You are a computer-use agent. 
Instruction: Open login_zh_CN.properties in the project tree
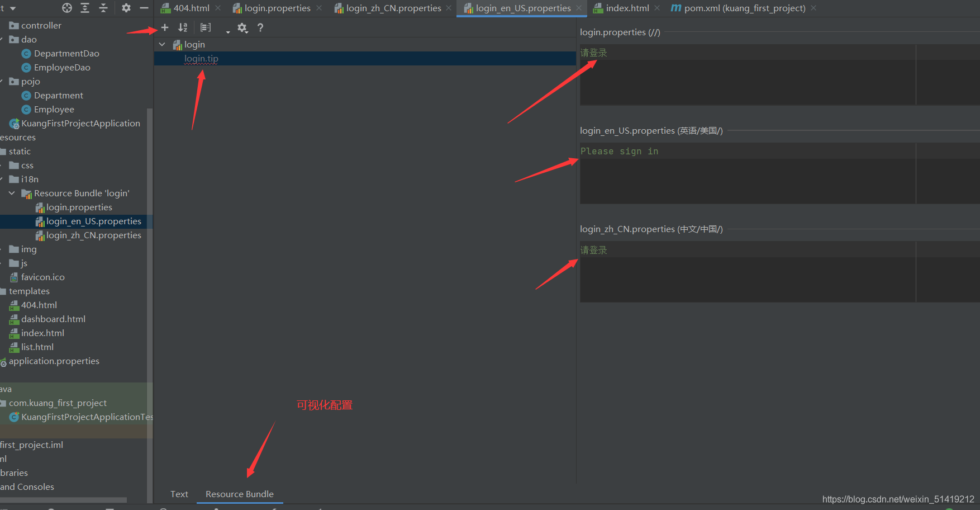(x=94, y=235)
